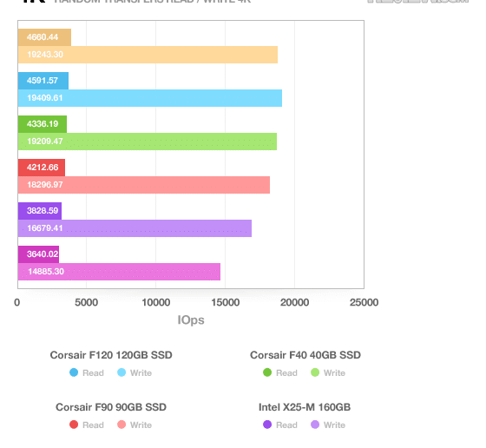
Task: Click the light green 19209.47 bar
Action: pos(148,142)
